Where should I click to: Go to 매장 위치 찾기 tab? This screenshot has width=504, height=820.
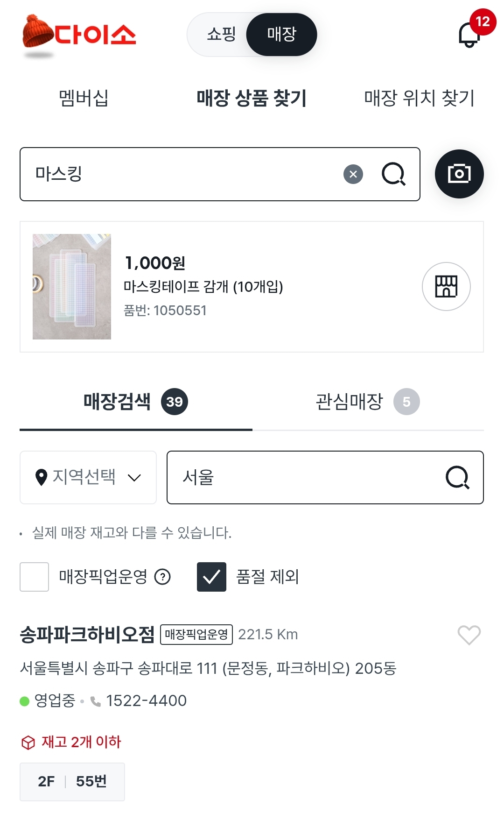[419, 98]
